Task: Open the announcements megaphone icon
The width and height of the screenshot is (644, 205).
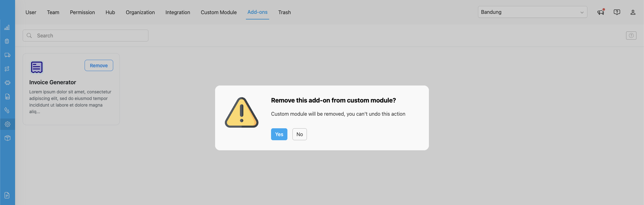Action: (601, 12)
